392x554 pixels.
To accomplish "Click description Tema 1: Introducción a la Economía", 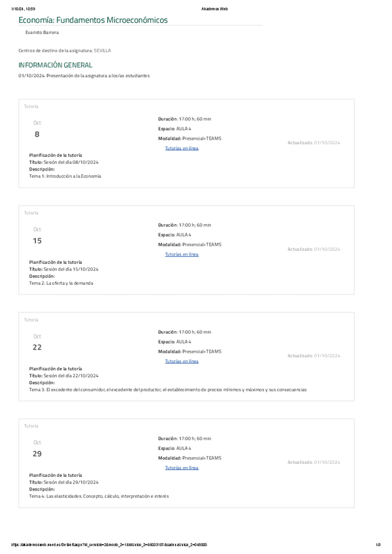I will pyautogui.click(x=65, y=176).
